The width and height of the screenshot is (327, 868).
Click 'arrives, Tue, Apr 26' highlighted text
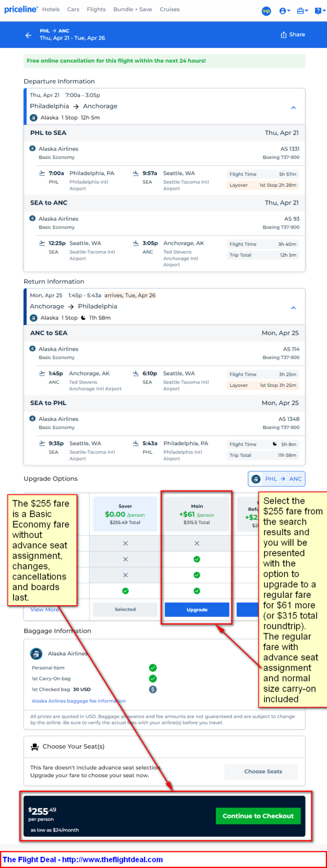pos(130,296)
